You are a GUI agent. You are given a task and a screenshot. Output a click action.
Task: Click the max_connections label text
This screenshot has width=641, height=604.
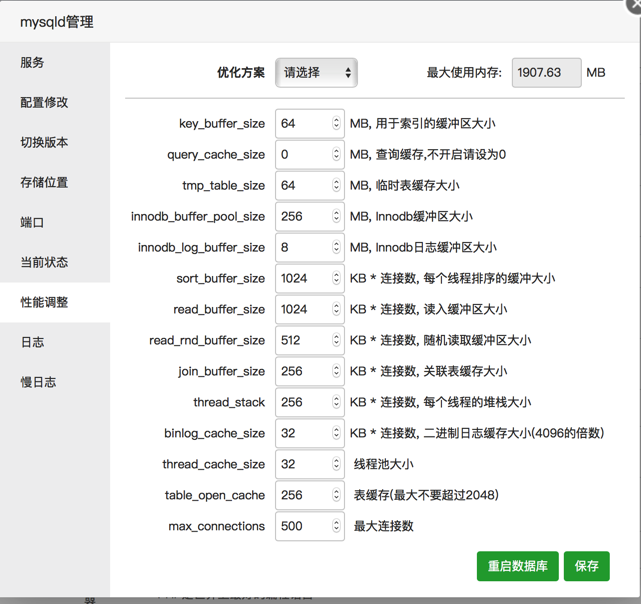[x=217, y=526]
